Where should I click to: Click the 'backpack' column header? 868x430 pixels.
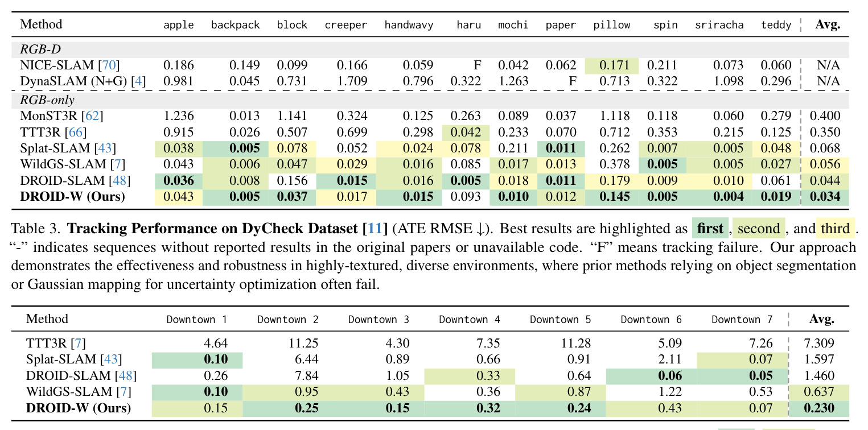point(235,25)
